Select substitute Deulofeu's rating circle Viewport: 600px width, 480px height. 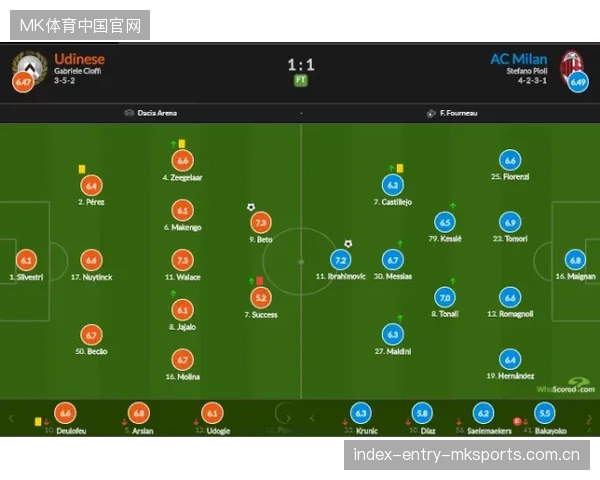(65, 413)
